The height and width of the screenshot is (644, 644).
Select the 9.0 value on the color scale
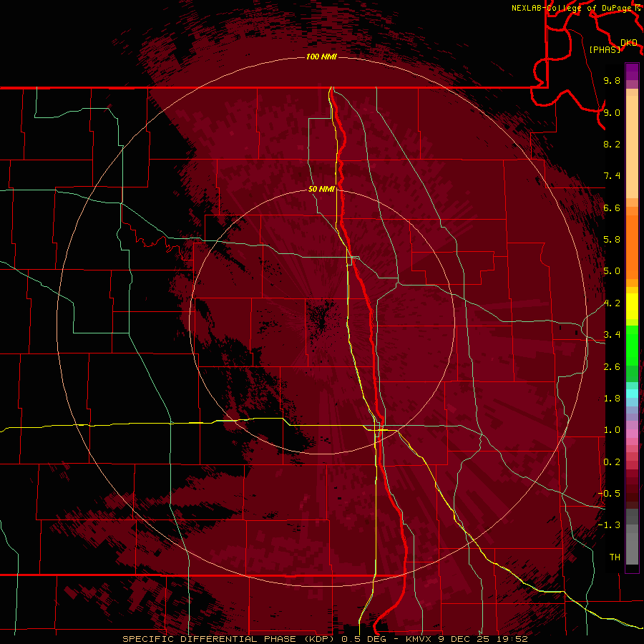pos(612,112)
